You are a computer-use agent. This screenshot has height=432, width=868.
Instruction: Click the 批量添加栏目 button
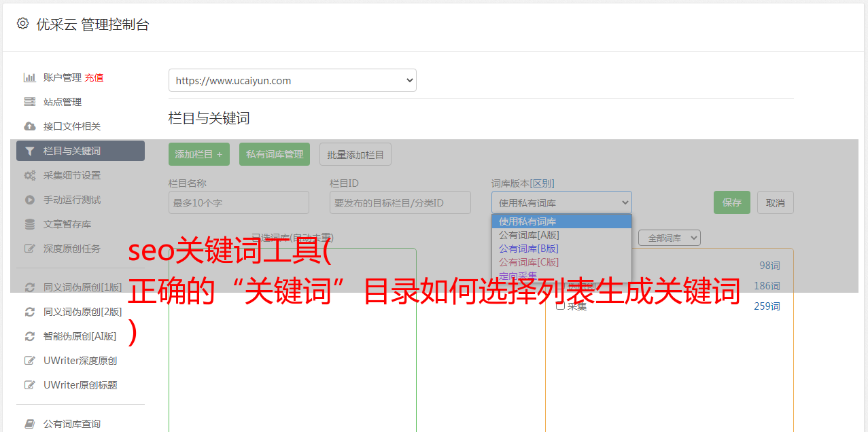pos(355,154)
